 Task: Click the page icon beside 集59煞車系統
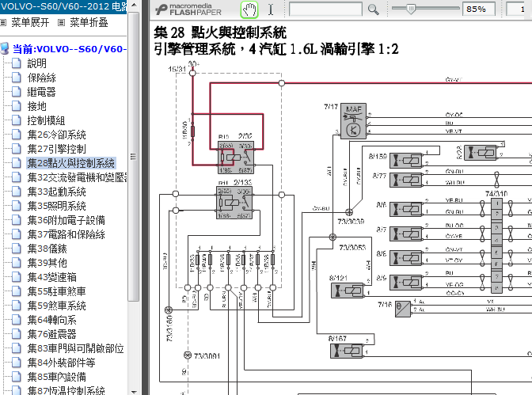(x=17, y=306)
